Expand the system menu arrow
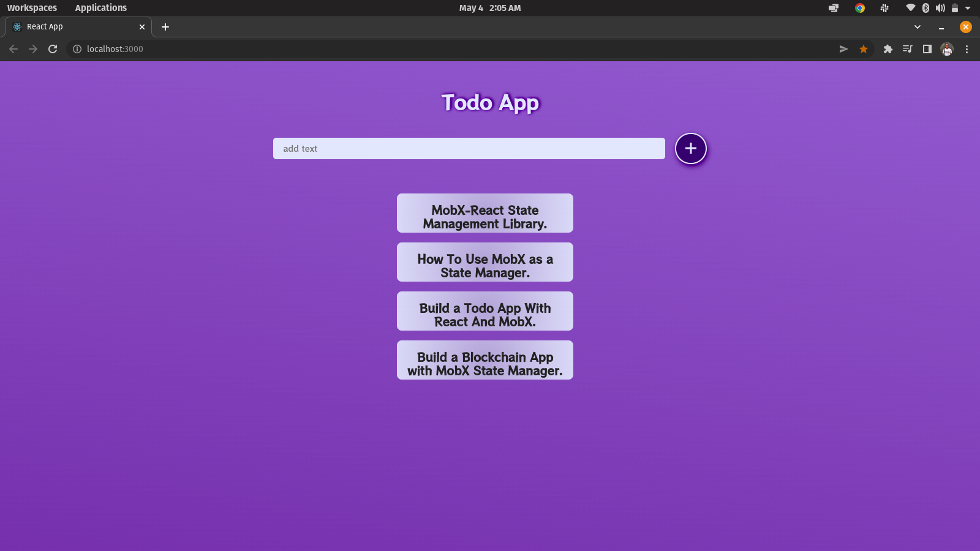This screenshot has width=980, height=551. (968, 8)
